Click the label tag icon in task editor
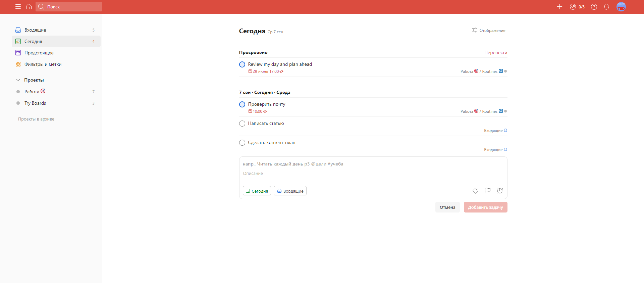 click(x=476, y=191)
